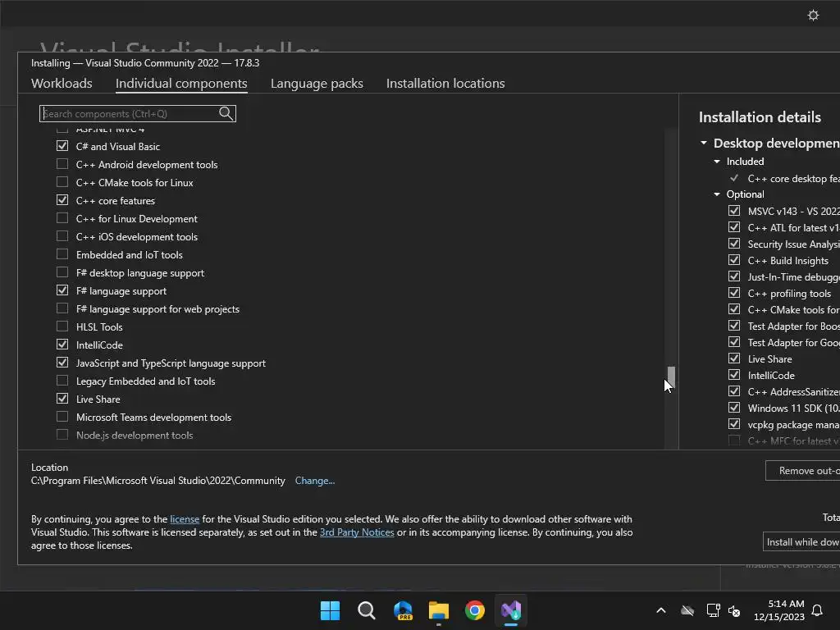Click Change... location link

point(315,481)
